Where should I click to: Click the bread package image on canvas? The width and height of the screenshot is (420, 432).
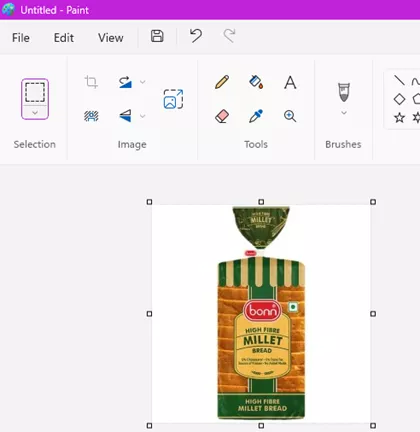261,313
